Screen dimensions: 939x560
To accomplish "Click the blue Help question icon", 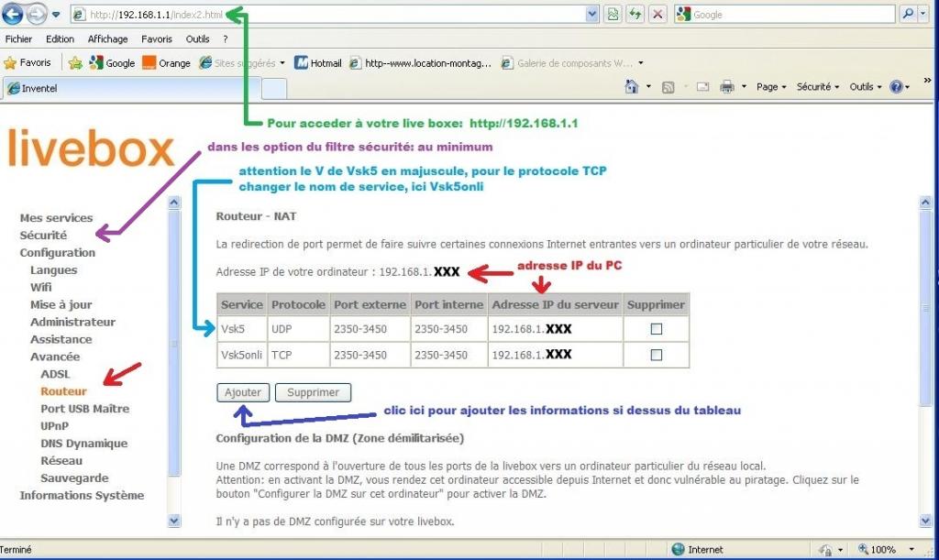I will [x=896, y=87].
